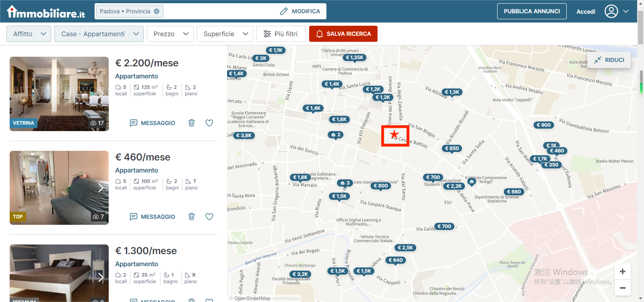Show next photo of €1.300 listing
The width and height of the screenshot is (644, 302).
(101, 277)
